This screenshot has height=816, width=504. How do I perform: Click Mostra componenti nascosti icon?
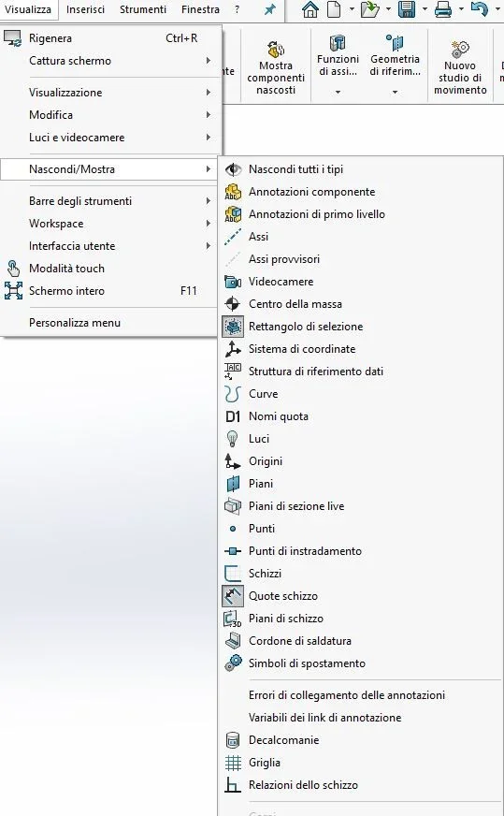[276, 51]
